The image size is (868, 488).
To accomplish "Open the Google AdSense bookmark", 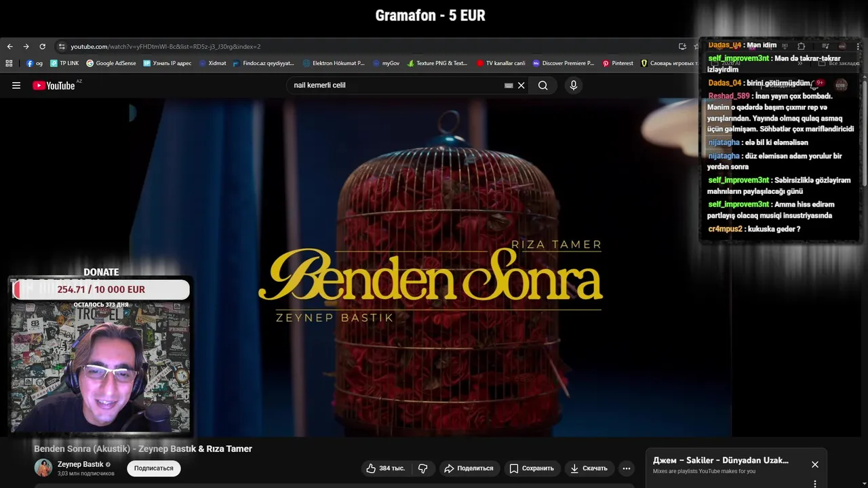I will (x=111, y=63).
